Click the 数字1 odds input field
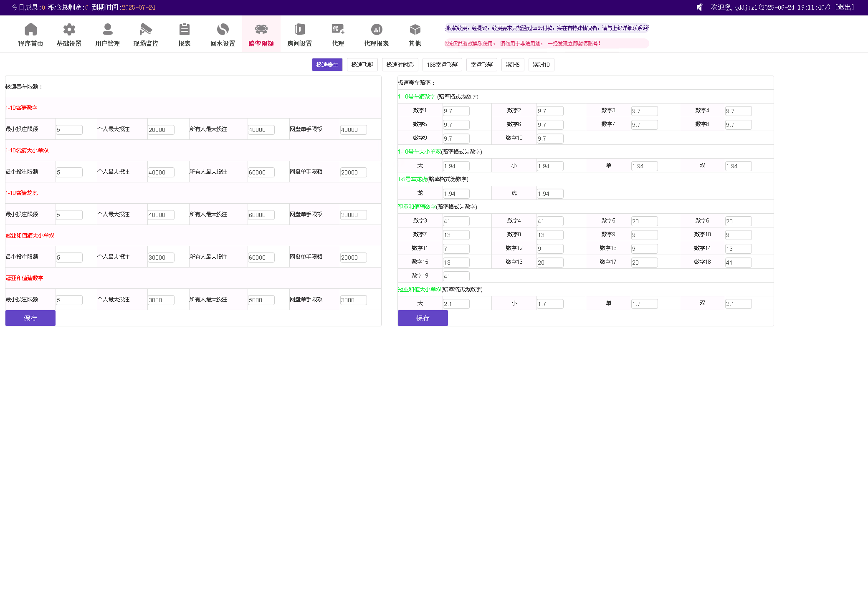The image size is (868, 591). tap(456, 111)
